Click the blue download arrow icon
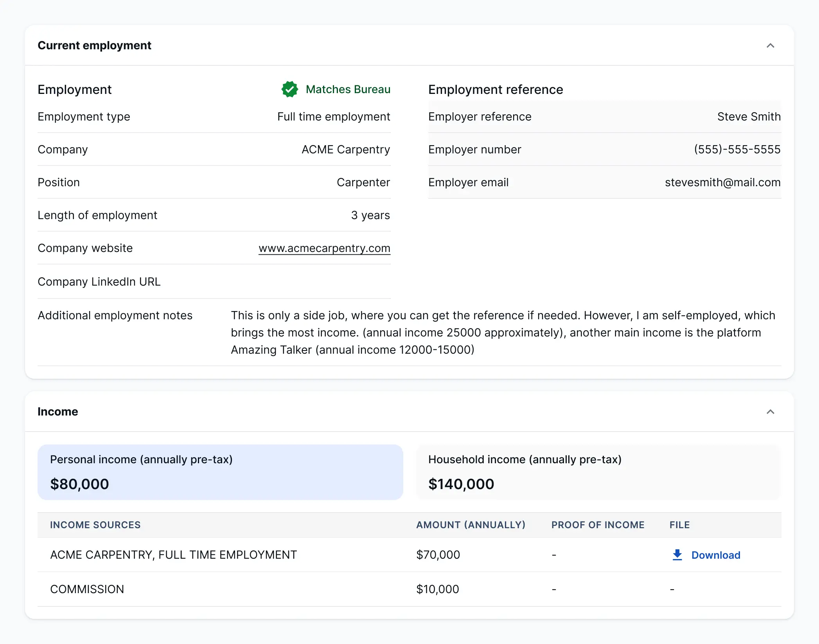This screenshot has height=644, width=819. point(677,555)
